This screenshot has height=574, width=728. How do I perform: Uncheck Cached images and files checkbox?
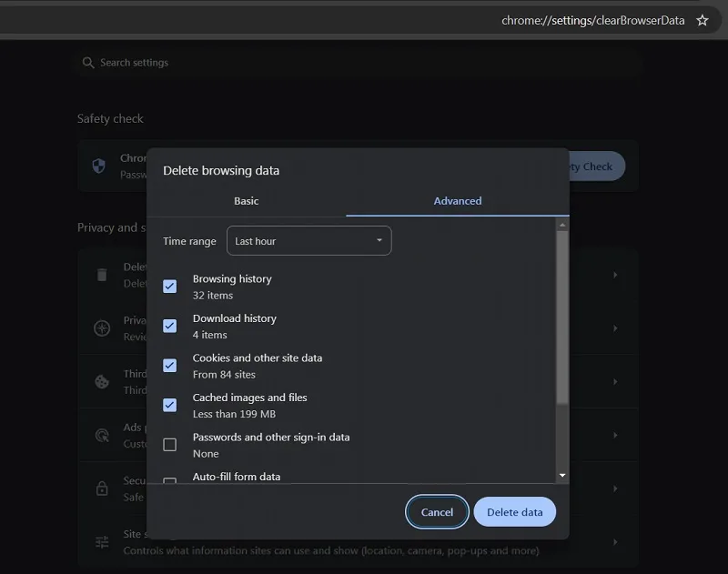170,405
